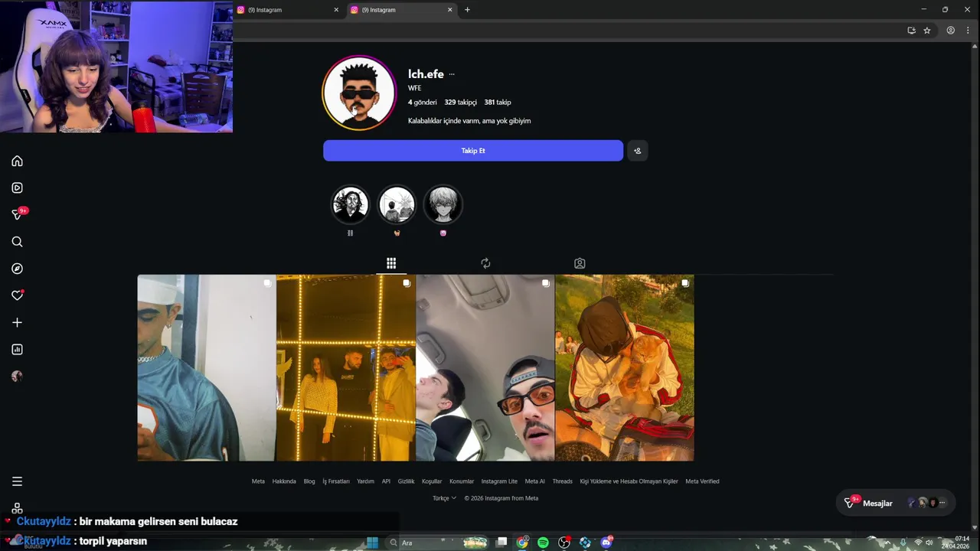This screenshot has width=980, height=551.
Task: Select '4 gönderi' post count text
Action: pyautogui.click(x=423, y=103)
